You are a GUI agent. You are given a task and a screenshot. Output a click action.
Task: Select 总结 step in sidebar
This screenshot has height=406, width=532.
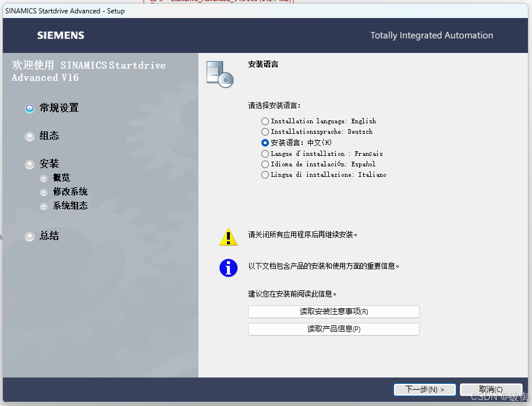coord(42,236)
